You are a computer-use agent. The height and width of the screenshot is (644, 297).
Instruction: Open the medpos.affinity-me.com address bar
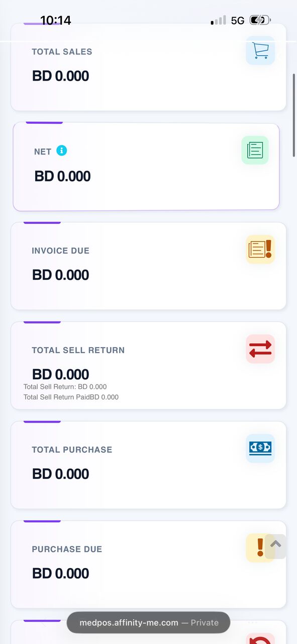pos(149,622)
